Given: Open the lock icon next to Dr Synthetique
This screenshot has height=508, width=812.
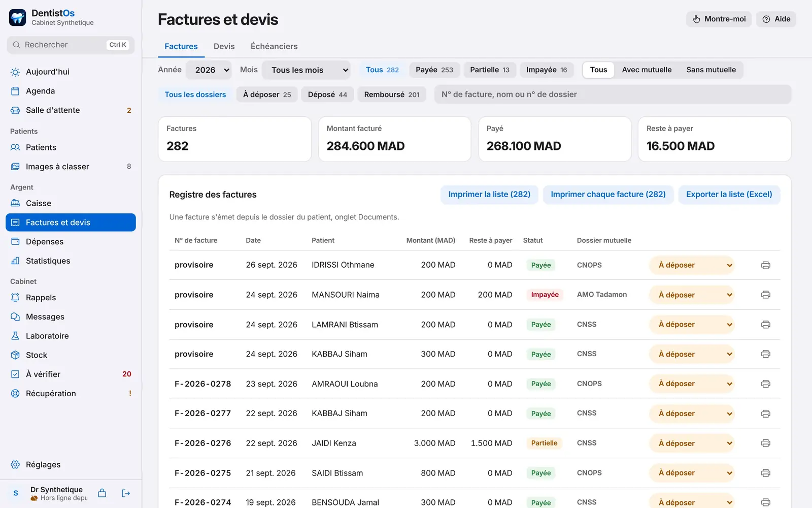Looking at the screenshot, I should [x=102, y=493].
